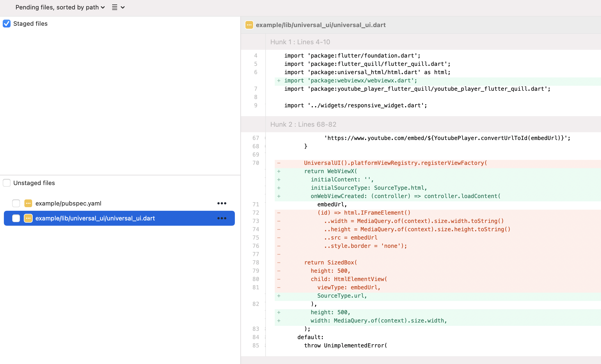Open the chevron dropdown beside the layout icon
The image size is (601, 364).
click(x=123, y=7)
